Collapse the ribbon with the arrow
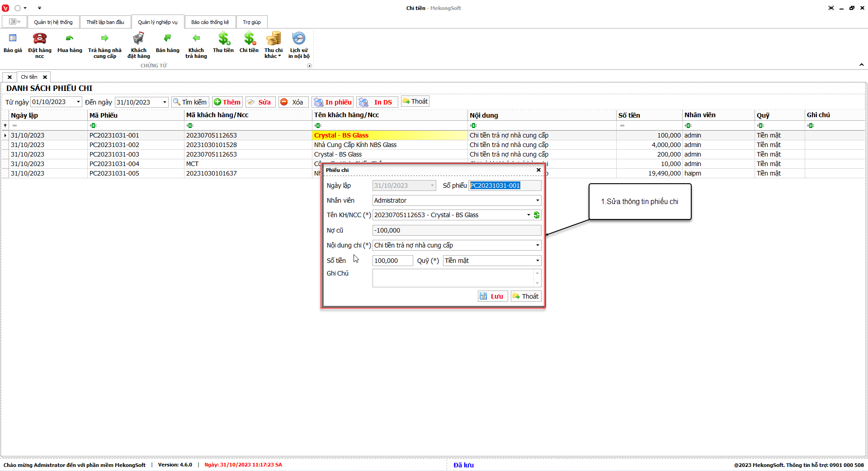 (x=861, y=65)
